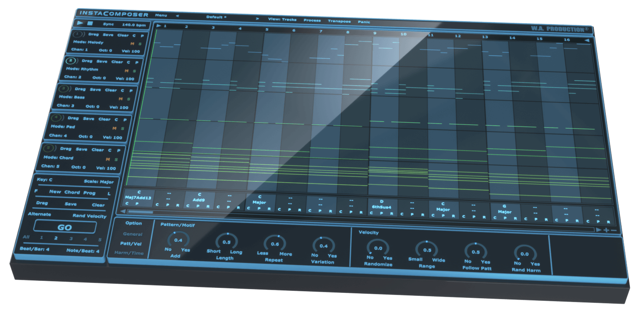This screenshot has height=312, width=644.
Task: Zoom in with the plus button
Action: 606,230
